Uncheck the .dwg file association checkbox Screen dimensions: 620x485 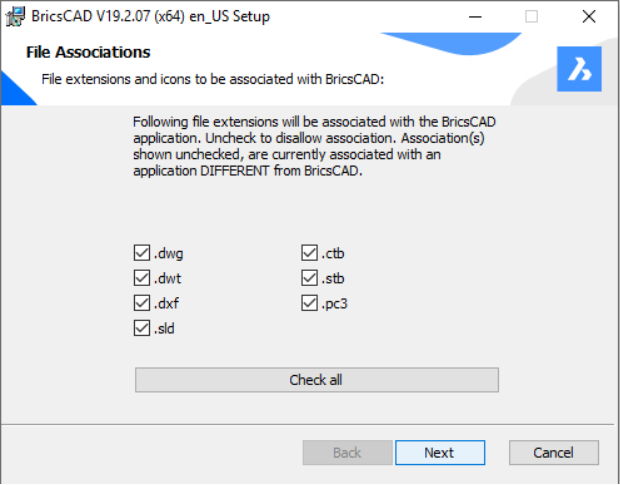point(142,253)
